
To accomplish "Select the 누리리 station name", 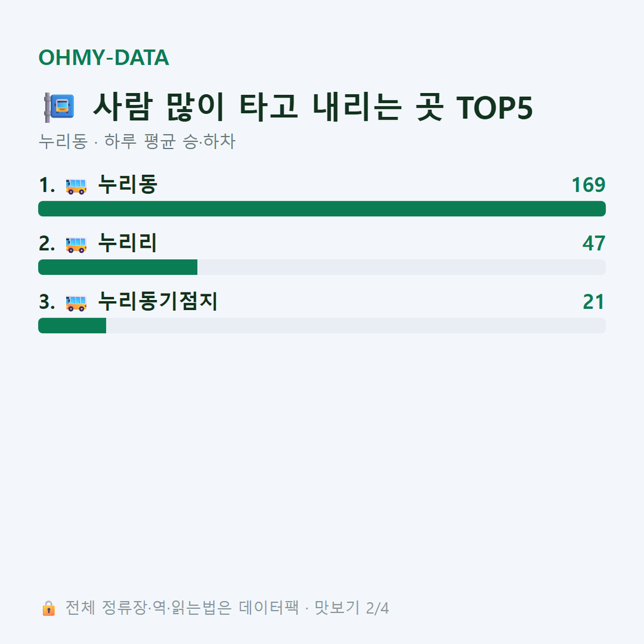I will click(x=127, y=243).
